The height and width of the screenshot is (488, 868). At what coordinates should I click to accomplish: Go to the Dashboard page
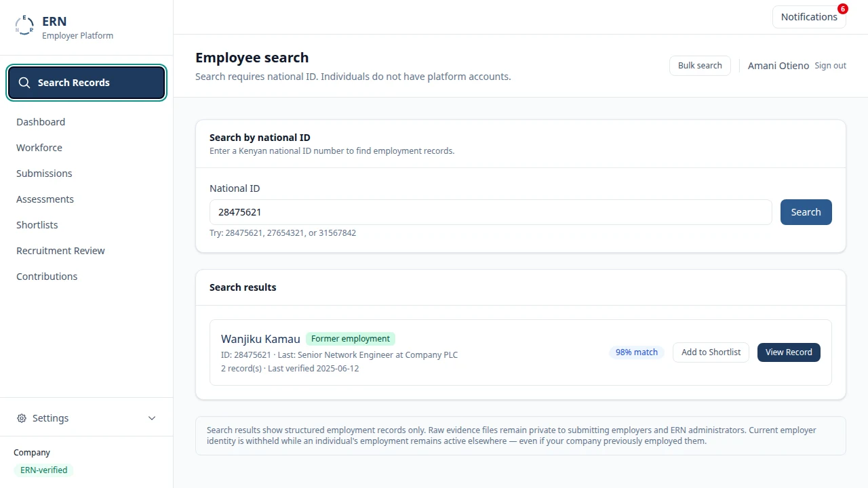coord(41,122)
